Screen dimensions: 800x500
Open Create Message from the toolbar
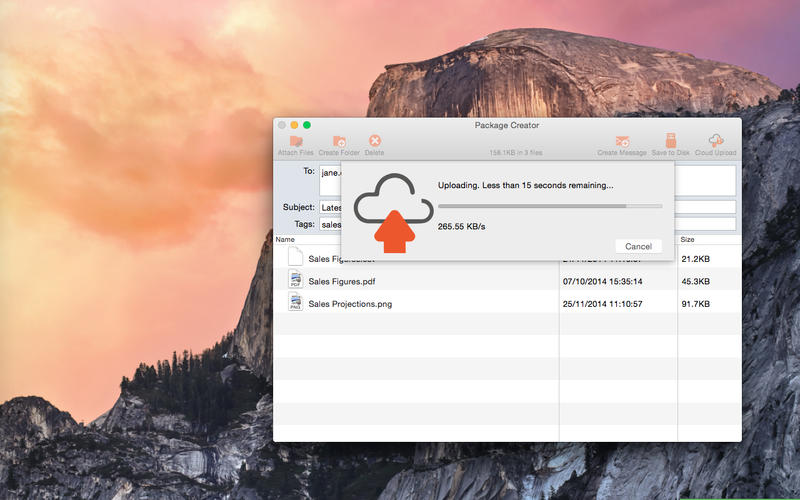[x=621, y=142]
